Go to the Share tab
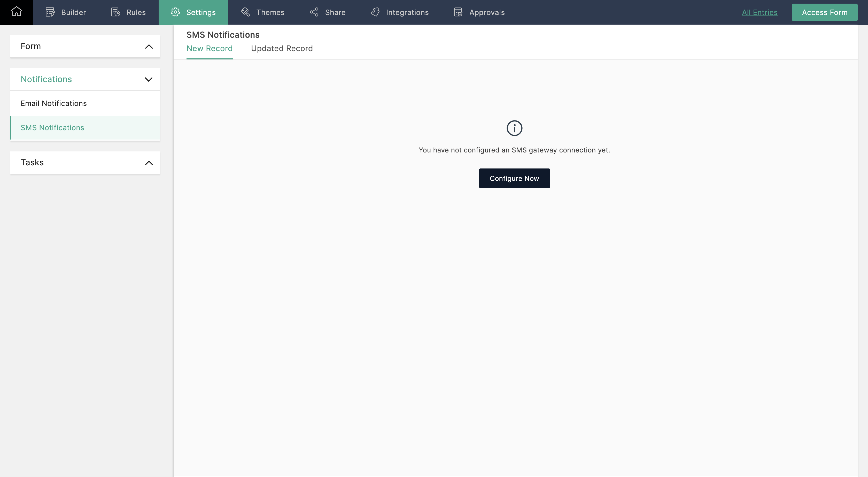868x477 pixels. click(x=328, y=12)
